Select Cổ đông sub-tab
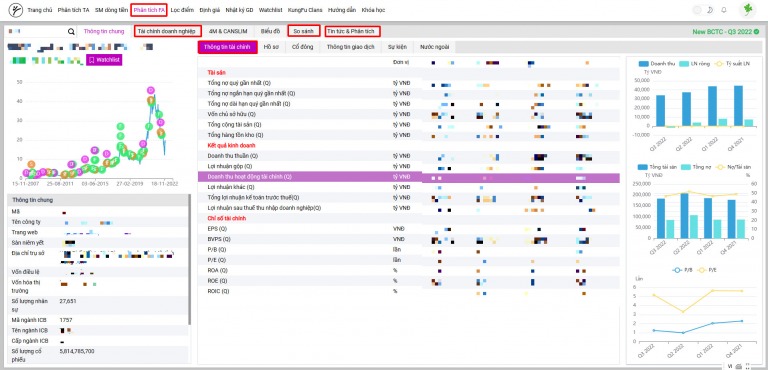Image resolution: width=768 pixels, height=370 pixels. tap(303, 47)
